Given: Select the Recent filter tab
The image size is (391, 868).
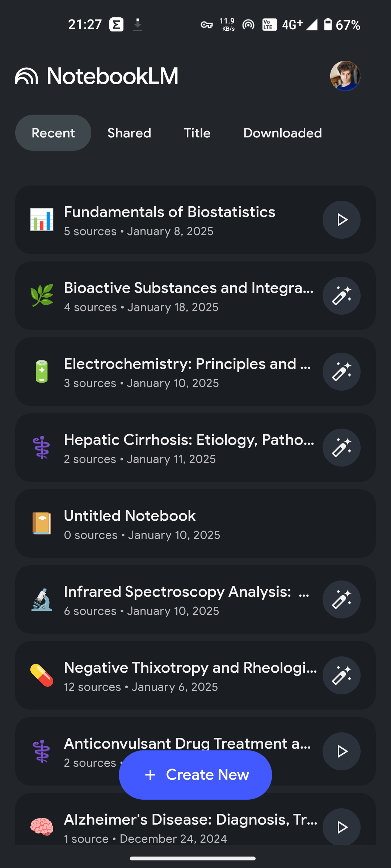Looking at the screenshot, I should click(x=53, y=133).
